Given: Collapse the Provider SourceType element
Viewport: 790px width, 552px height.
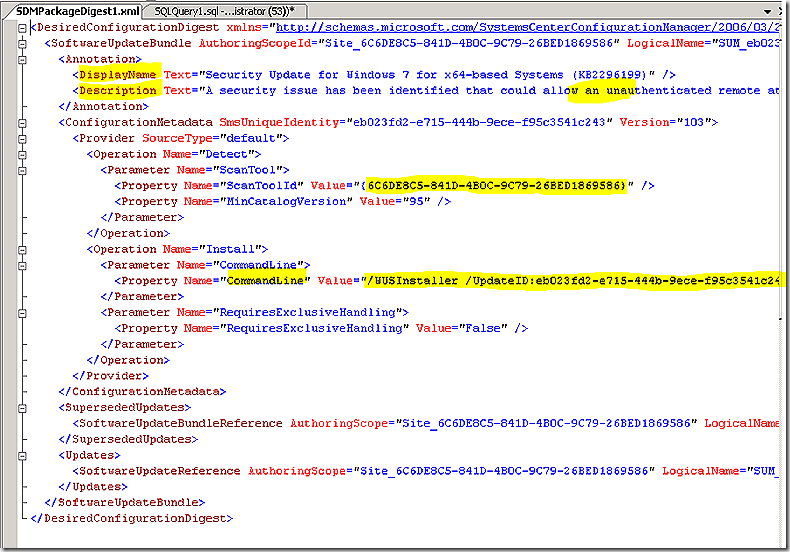Looking at the screenshot, I should (x=22, y=139).
